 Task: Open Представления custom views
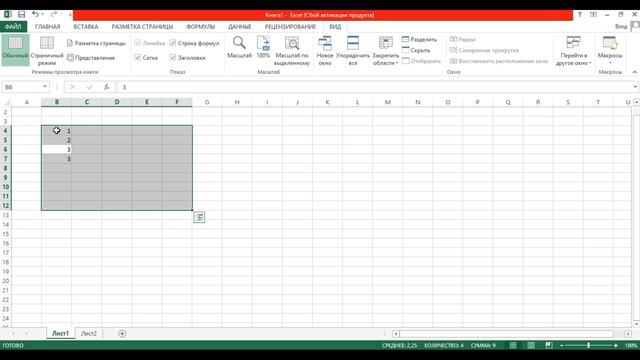pyautogui.click(x=91, y=58)
